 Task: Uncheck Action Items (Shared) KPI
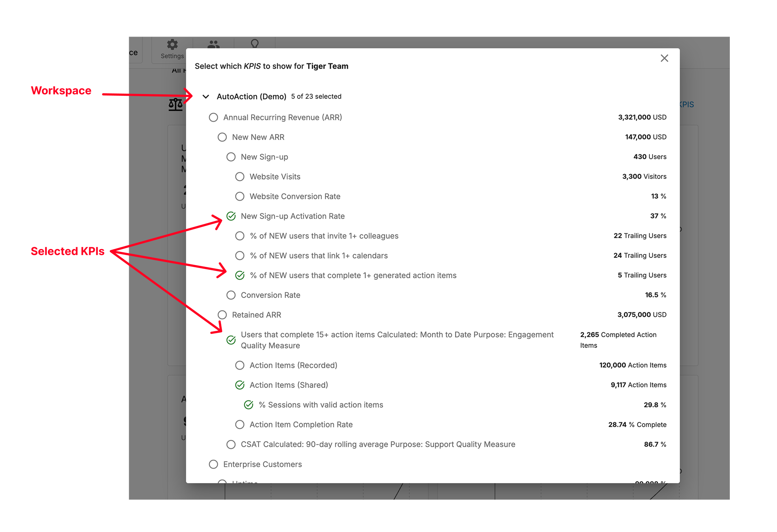[x=240, y=385]
